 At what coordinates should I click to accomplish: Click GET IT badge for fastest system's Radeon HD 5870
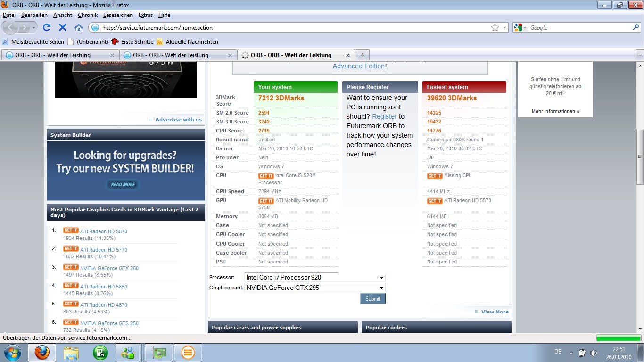435,201
